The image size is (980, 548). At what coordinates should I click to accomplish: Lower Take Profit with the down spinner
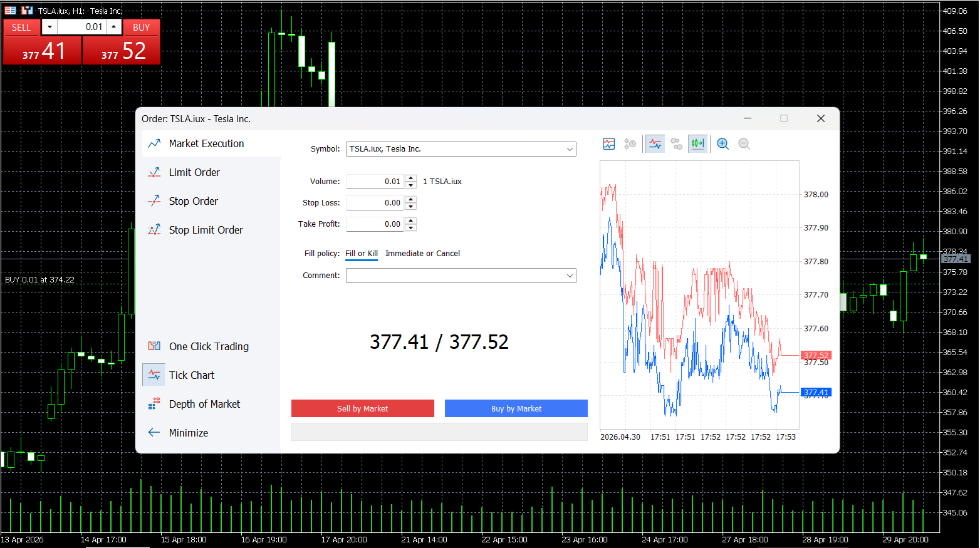(411, 227)
